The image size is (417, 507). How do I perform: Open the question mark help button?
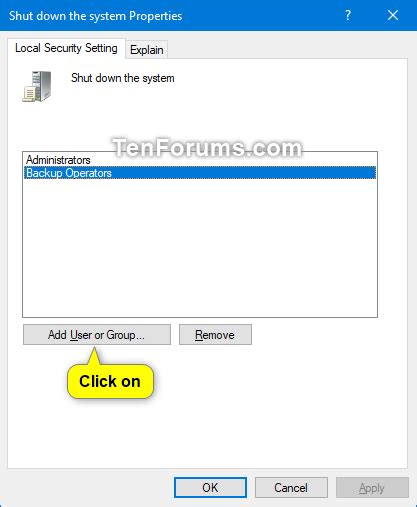tap(348, 15)
